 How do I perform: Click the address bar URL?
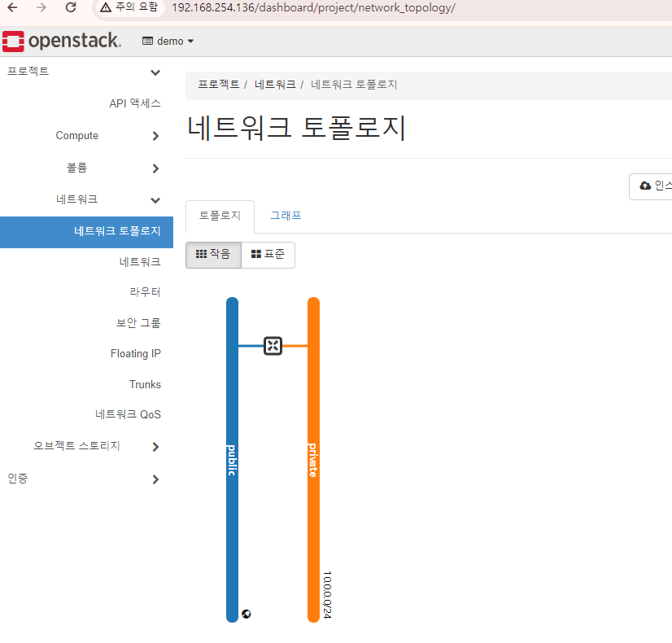click(314, 7)
